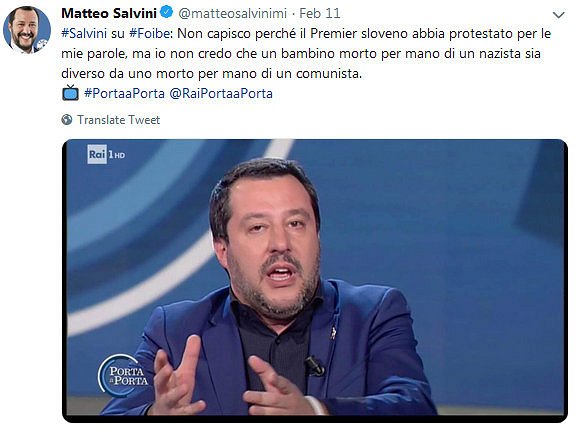Click the television emoji icon
The height and width of the screenshot is (433, 577).
click(70, 93)
